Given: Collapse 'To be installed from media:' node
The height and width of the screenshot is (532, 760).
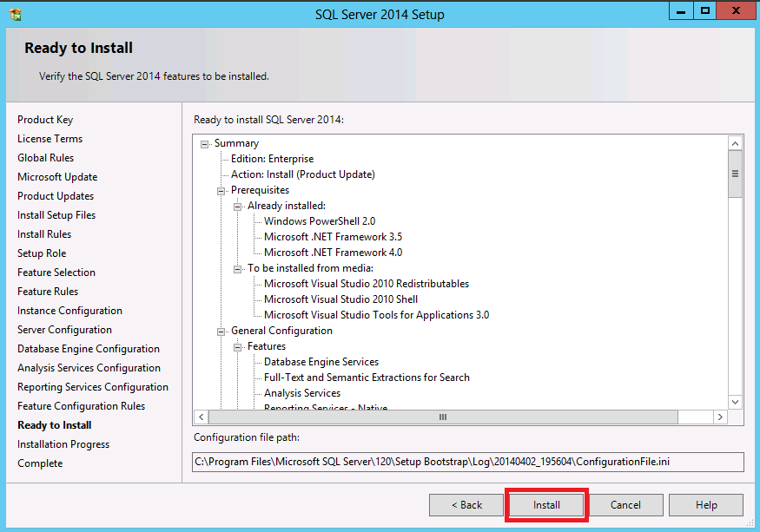Looking at the screenshot, I should coord(237,269).
